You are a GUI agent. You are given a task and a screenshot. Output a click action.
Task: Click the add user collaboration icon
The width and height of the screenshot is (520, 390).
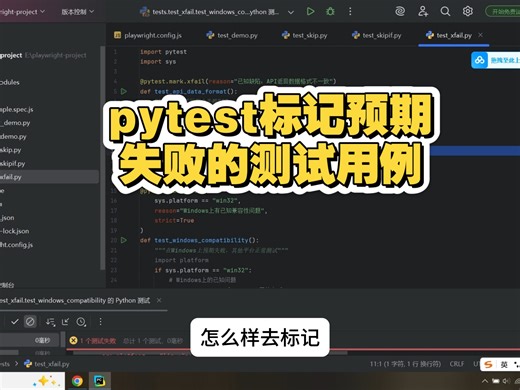(423, 12)
